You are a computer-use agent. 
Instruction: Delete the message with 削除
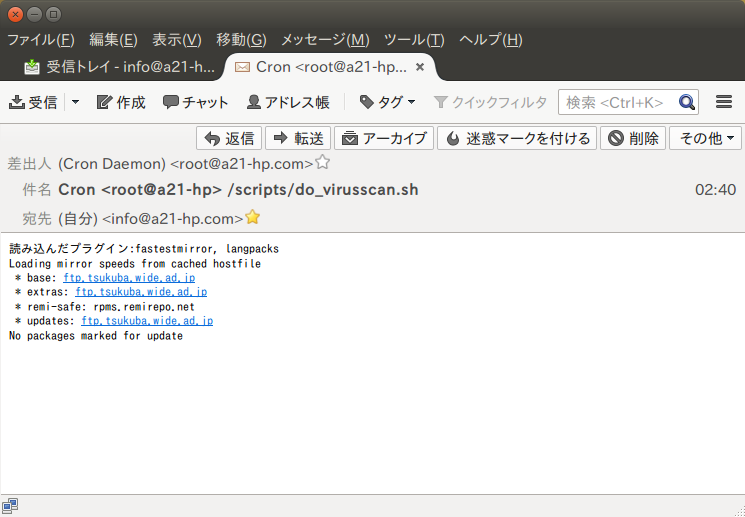pos(633,138)
